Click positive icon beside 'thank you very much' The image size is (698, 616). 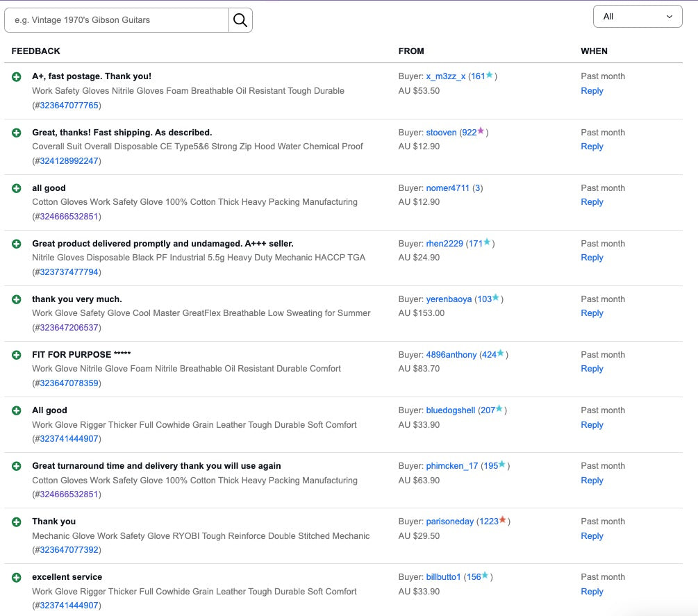(17, 299)
